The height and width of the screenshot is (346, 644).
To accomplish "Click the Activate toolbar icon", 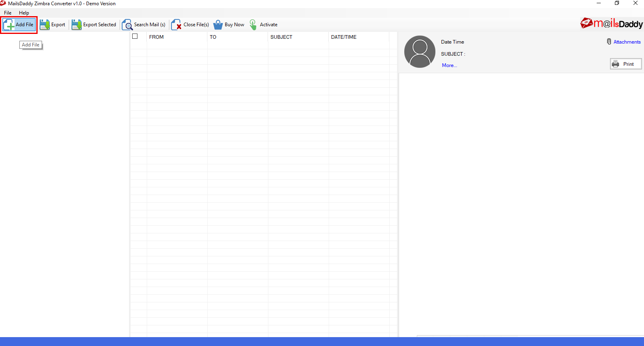I will [x=253, y=25].
